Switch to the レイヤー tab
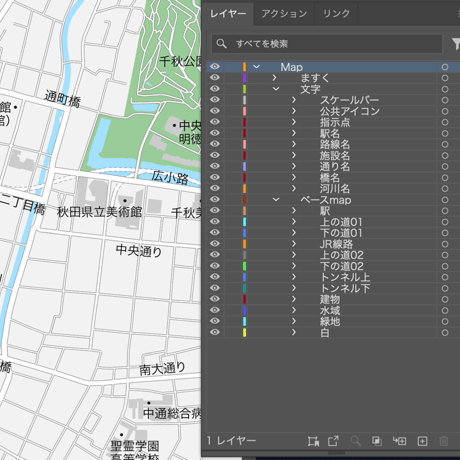Viewport: 460px width, 460px height. [x=228, y=14]
